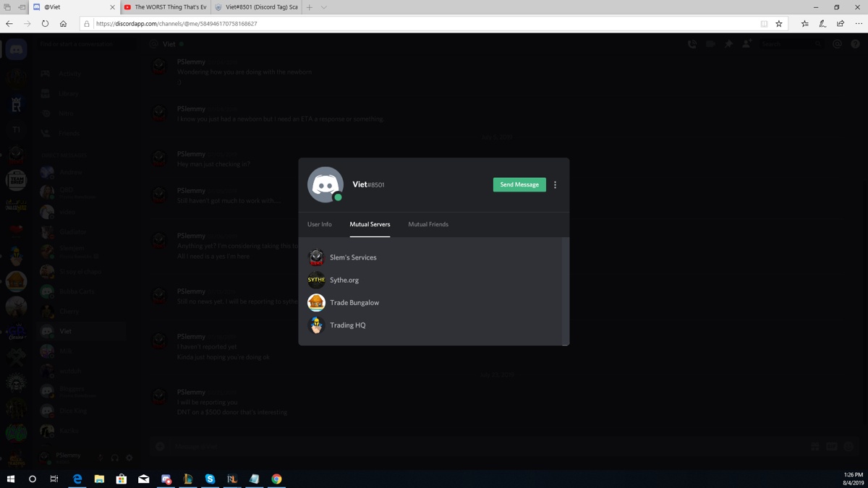Open the League of Legends taskbar icon
The width and height of the screenshot is (868, 488).
point(188,479)
